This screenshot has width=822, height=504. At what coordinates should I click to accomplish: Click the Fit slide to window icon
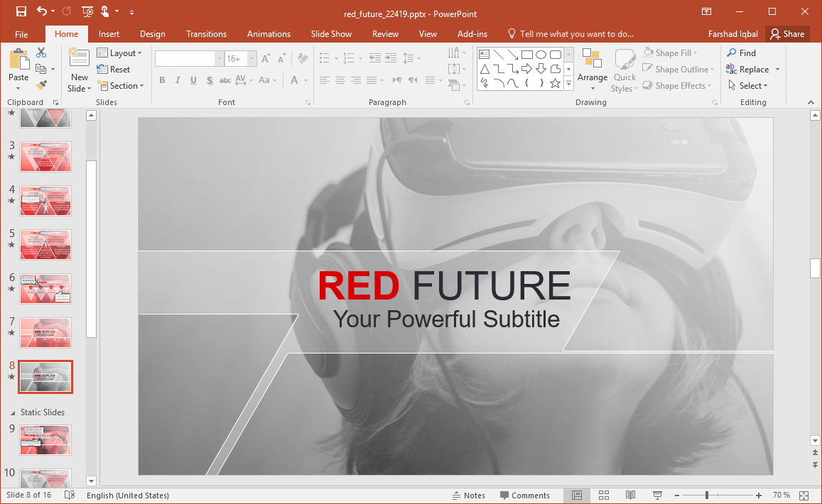click(x=804, y=495)
